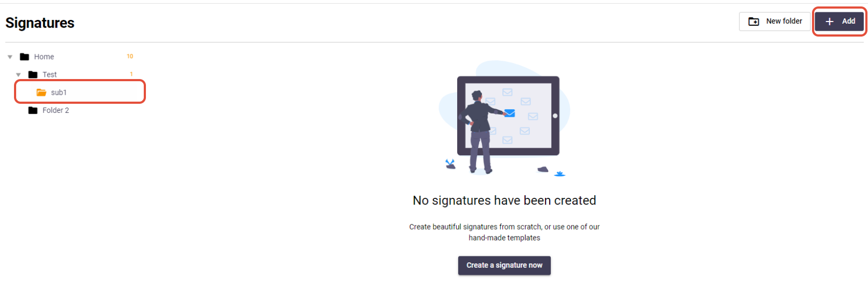Click the plus icon on Add button

830,22
